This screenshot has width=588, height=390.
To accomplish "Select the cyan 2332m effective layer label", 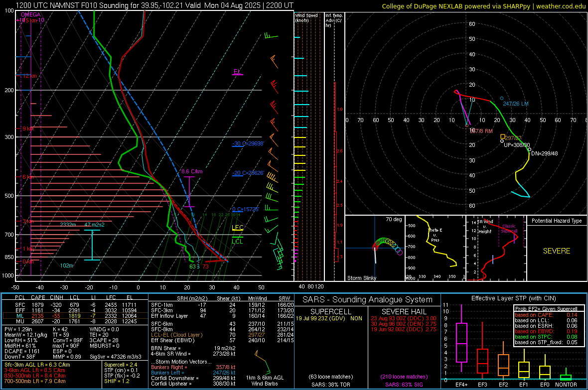I will pos(68,224).
